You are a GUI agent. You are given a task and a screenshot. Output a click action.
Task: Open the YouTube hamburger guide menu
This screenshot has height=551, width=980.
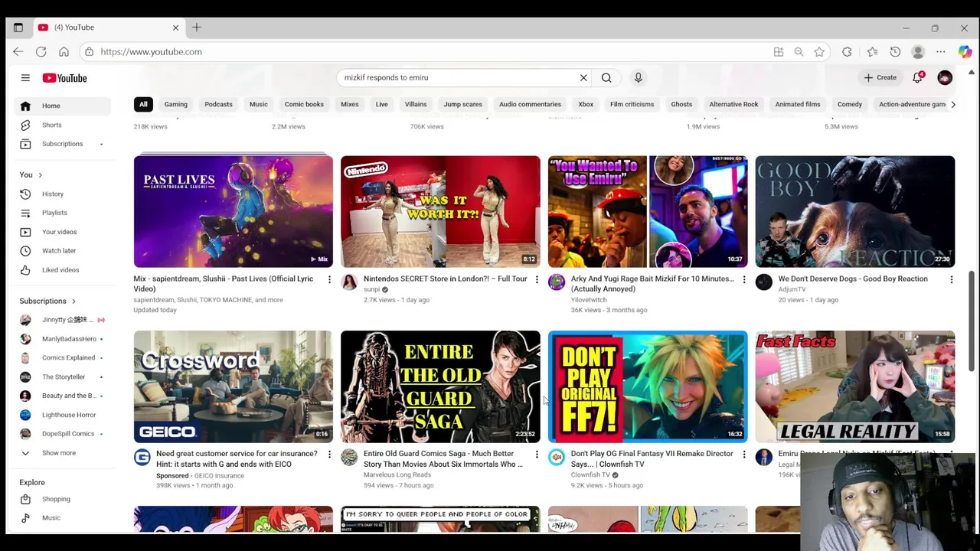[x=25, y=77]
